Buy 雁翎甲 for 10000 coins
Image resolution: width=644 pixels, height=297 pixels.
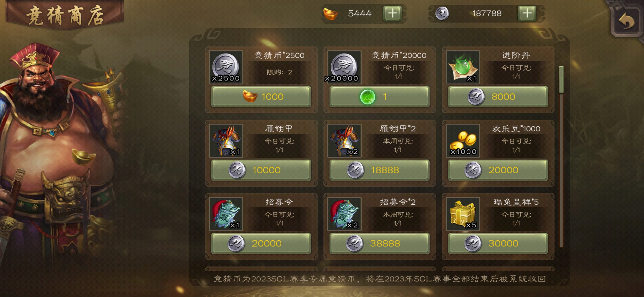[x=261, y=170]
